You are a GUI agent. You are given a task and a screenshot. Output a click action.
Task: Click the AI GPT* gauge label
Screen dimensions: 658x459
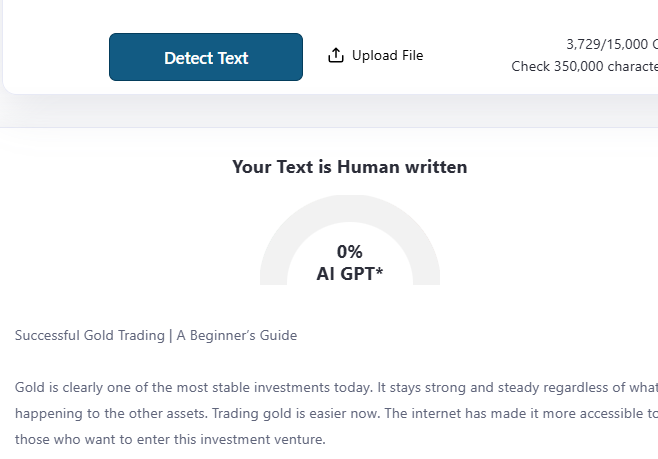pyautogui.click(x=349, y=274)
